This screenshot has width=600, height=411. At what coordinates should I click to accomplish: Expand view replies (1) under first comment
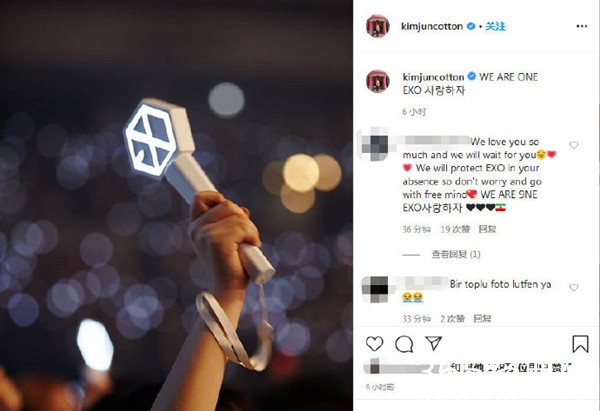(x=456, y=254)
